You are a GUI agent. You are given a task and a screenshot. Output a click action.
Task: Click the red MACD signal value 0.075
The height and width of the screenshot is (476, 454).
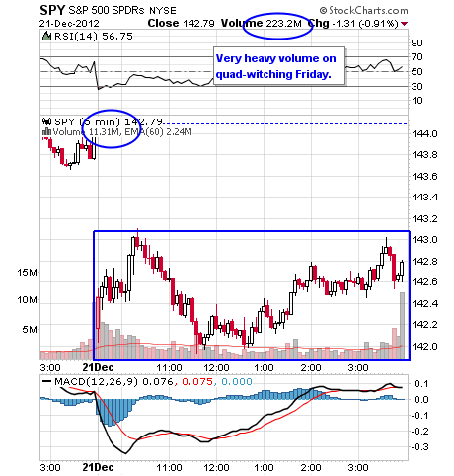point(197,382)
